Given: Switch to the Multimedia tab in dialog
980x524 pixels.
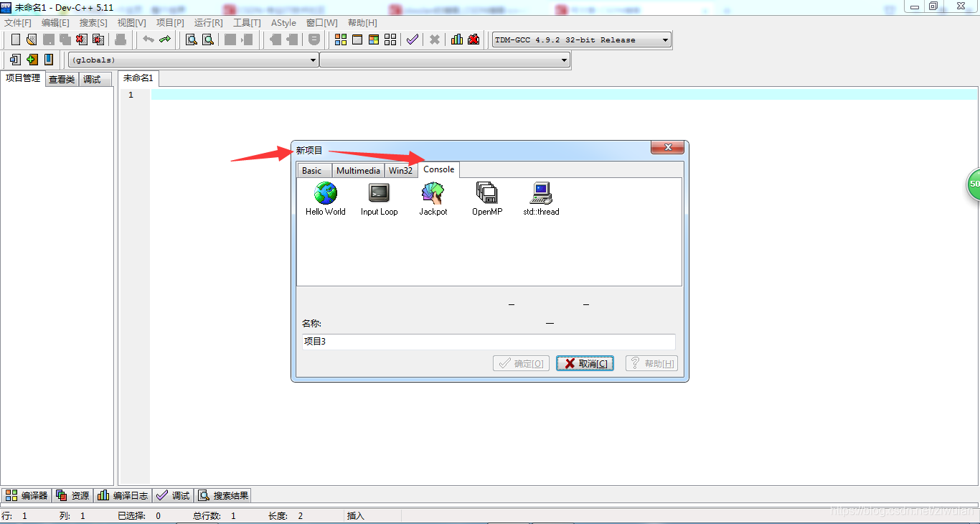Looking at the screenshot, I should pos(358,171).
